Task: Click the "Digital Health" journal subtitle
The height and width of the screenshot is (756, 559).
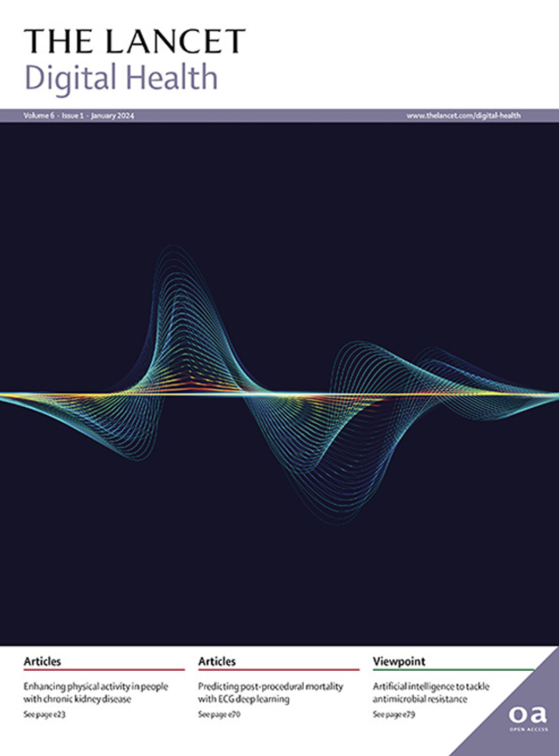Action: [121, 78]
